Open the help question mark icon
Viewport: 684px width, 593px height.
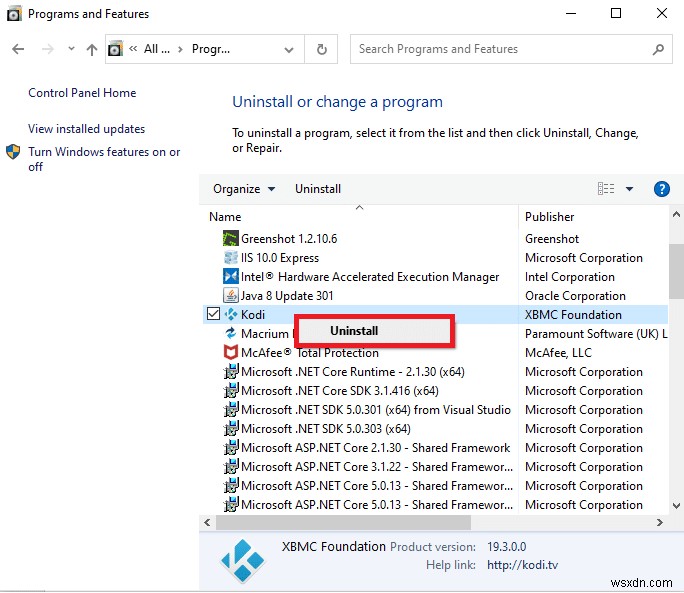662,189
